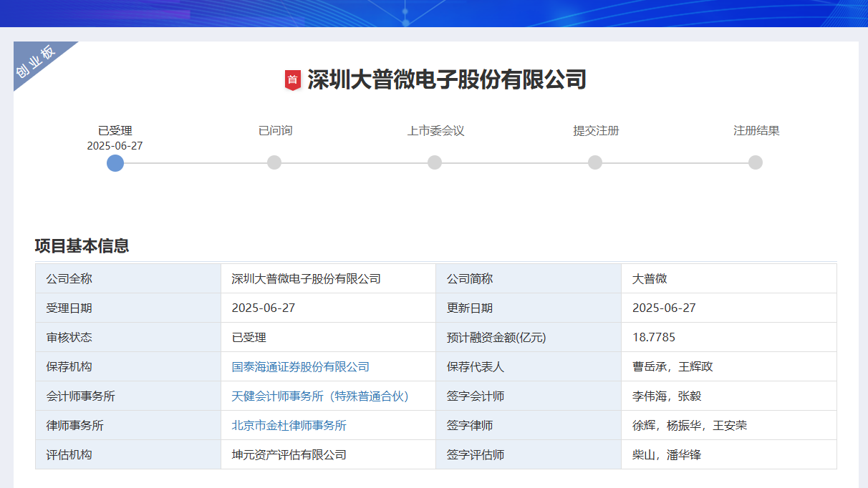The image size is (868, 488).
Task: Click the red 首 badge icon
Action: (x=292, y=80)
